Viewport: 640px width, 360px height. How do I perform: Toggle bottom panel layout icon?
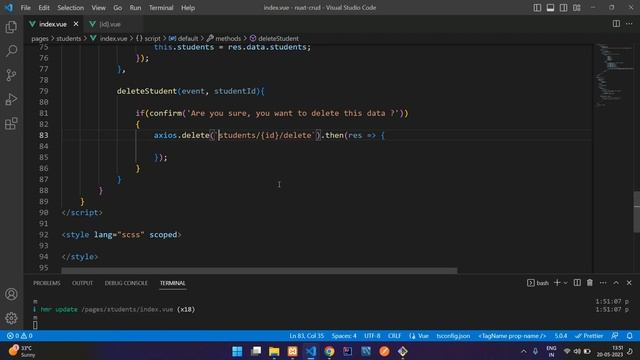550,8
